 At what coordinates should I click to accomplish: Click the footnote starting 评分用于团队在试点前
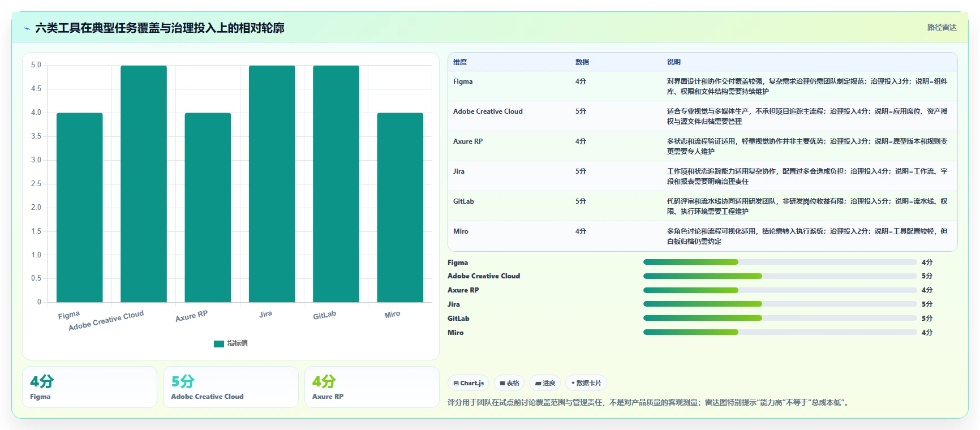click(x=648, y=403)
